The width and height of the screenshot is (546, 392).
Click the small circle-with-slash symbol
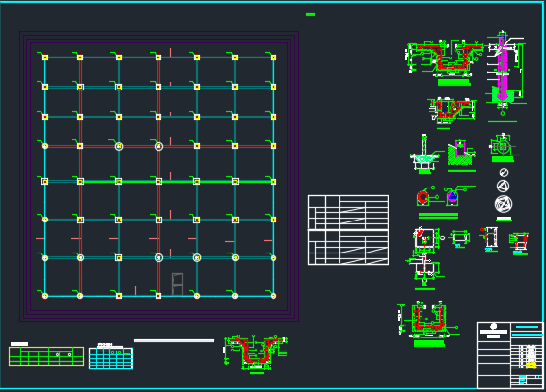click(504, 172)
